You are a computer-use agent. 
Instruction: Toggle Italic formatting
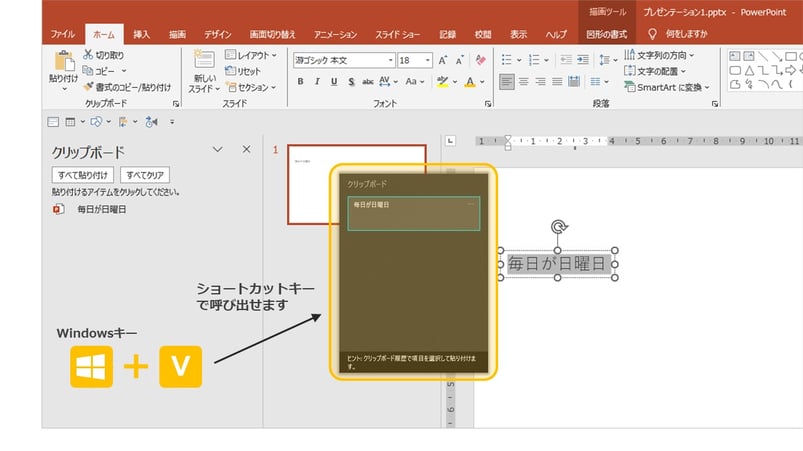pos(317,81)
